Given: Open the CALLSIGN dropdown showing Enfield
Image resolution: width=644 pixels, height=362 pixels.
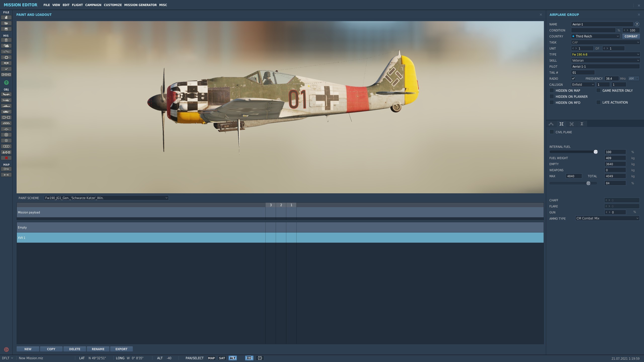Looking at the screenshot, I should pyautogui.click(x=583, y=84).
